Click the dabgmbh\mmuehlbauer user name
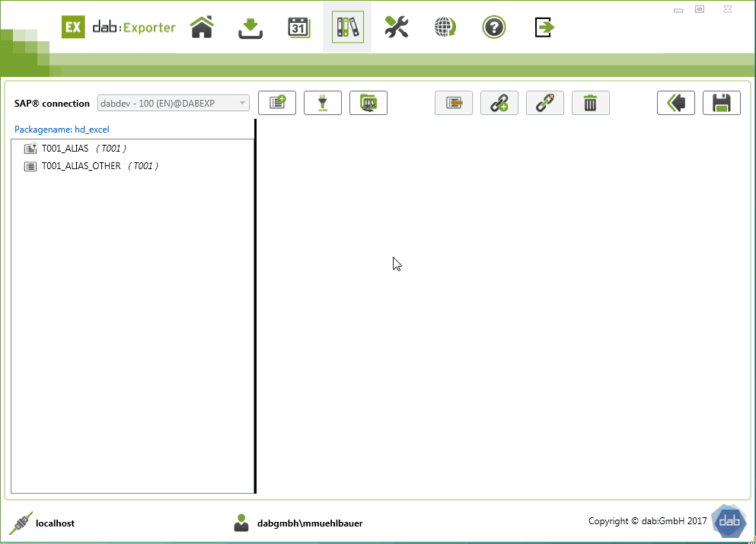Image resolution: width=756 pixels, height=544 pixels. (x=310, y=523)
